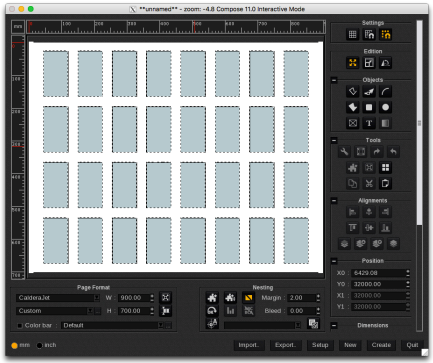The width and height of the screenshot is (433, 363).
Task: Click the X0 position field
Action: click(378, 273)
